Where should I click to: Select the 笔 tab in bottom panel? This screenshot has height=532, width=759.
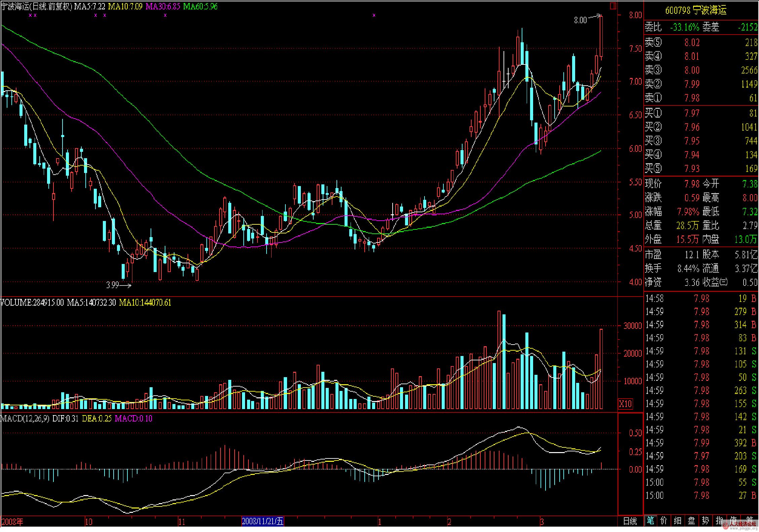tap(650, 521)
